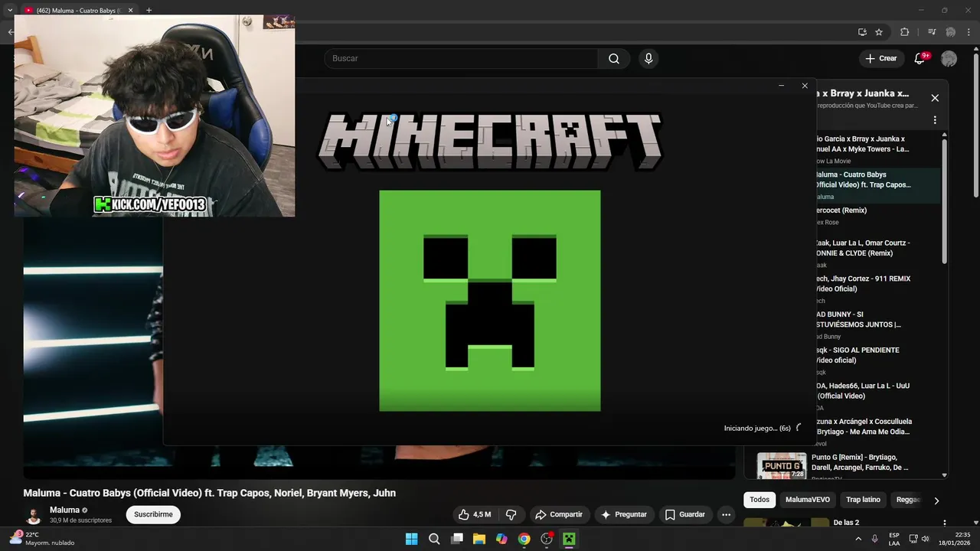Show more filter chips with right arrow
Image resolution: width=980 pixels, height=551 pixels.
[936, 500]
